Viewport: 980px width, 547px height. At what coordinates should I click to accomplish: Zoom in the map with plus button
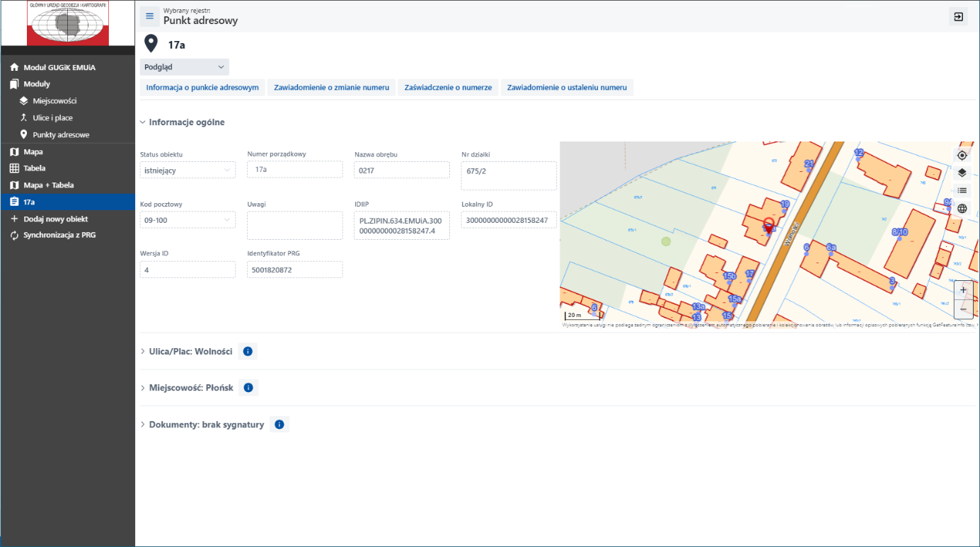963,290
